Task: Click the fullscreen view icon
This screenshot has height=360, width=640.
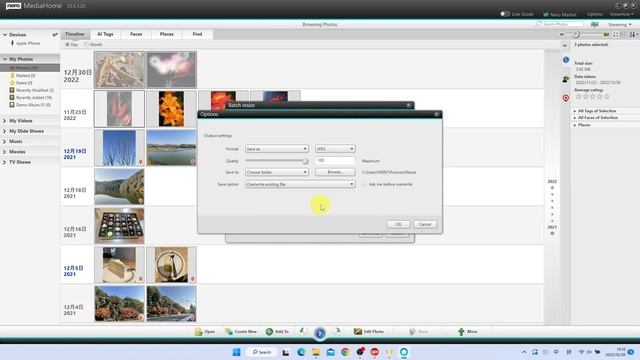Action: pos(616,35)
